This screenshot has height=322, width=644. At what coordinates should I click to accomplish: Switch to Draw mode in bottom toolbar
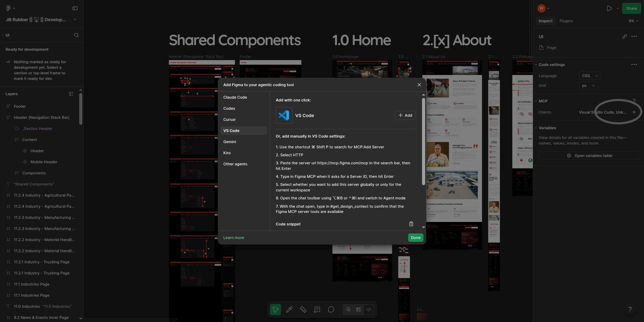coord(348,309)
